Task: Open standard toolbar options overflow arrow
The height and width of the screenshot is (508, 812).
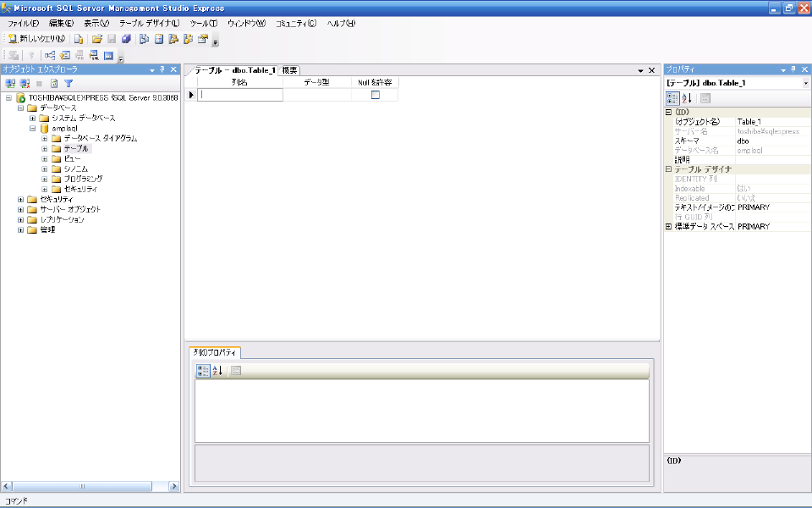Action: pos(216,41)
